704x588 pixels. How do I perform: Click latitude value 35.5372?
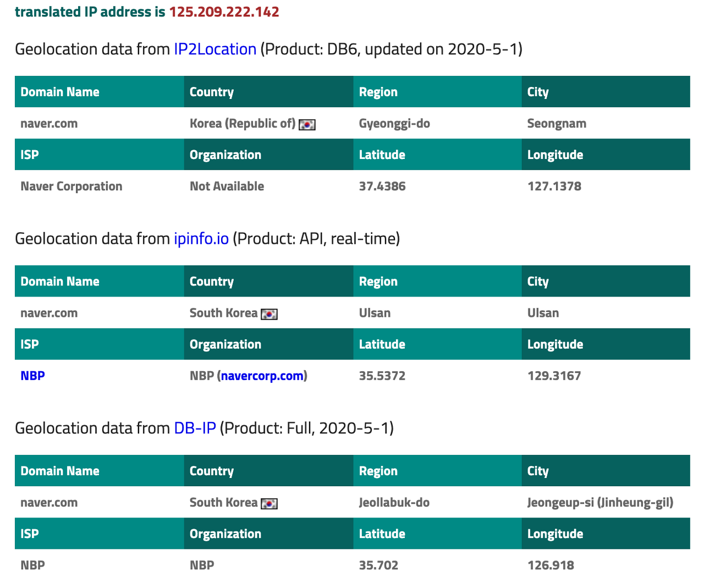[x=382, y=376]
